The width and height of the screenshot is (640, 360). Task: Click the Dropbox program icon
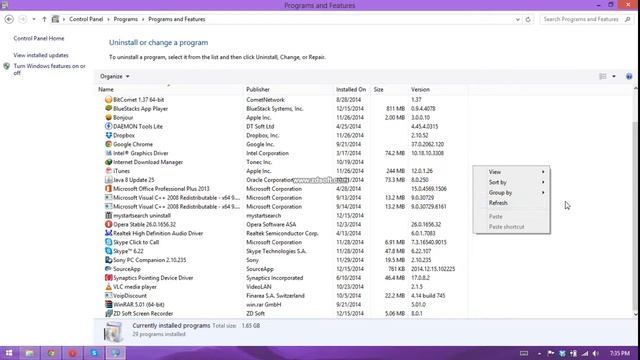coord(108,136)
